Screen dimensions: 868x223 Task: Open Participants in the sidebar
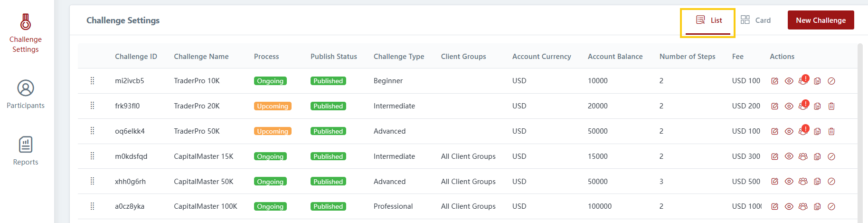[x=26, y=95]
